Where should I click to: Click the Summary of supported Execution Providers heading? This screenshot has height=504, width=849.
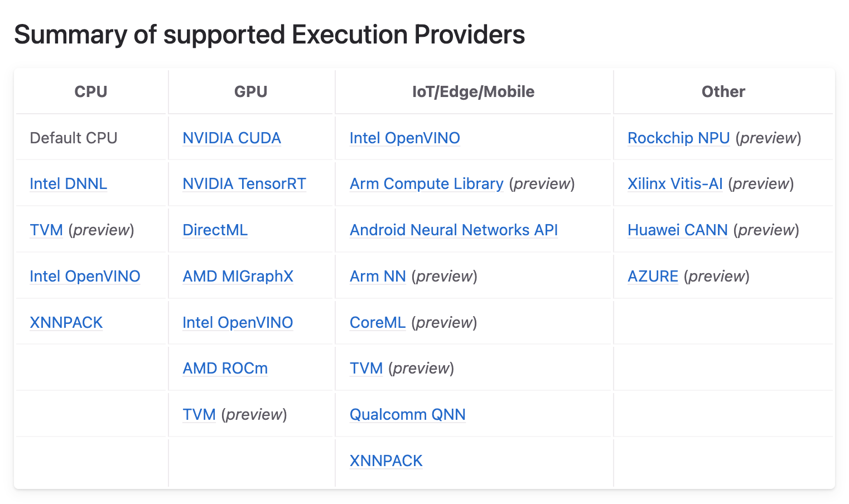pyautogui.click(x=269, y=35)
